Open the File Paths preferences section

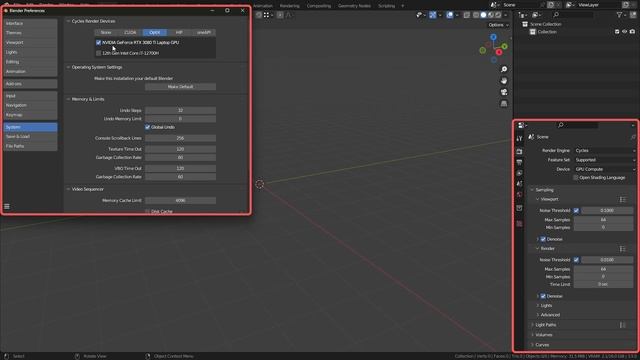pos(30,146)
